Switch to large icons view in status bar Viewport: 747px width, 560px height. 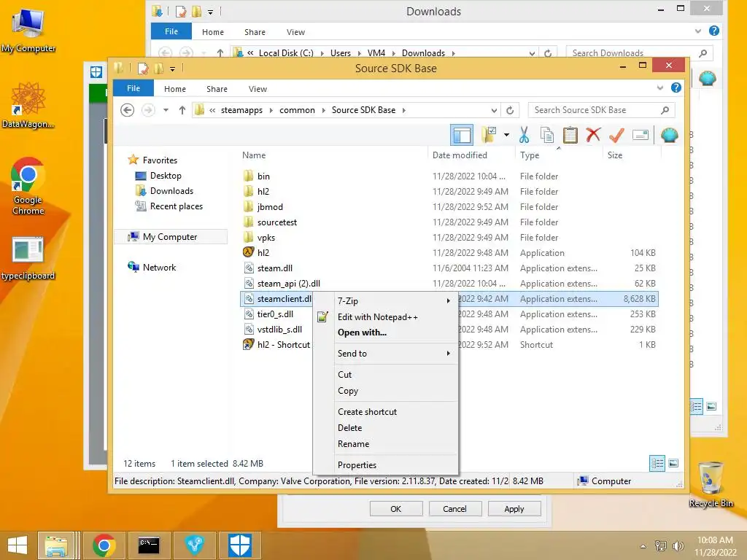point(673,463)
